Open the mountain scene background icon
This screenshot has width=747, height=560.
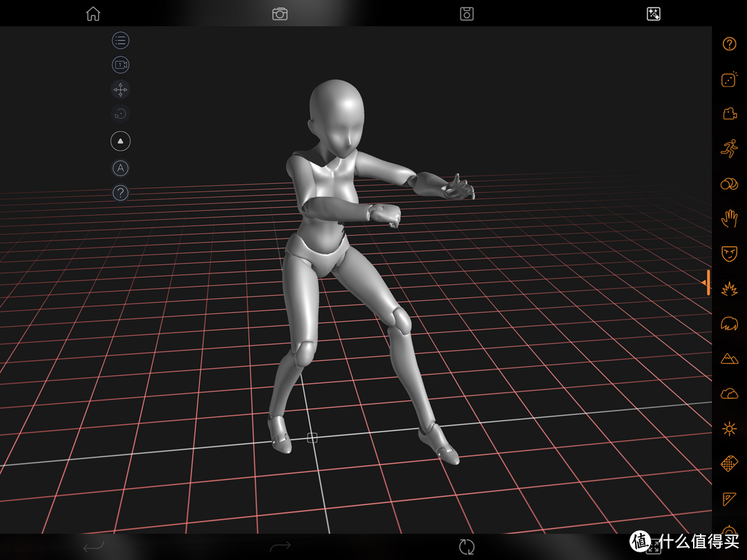point(730,359)
